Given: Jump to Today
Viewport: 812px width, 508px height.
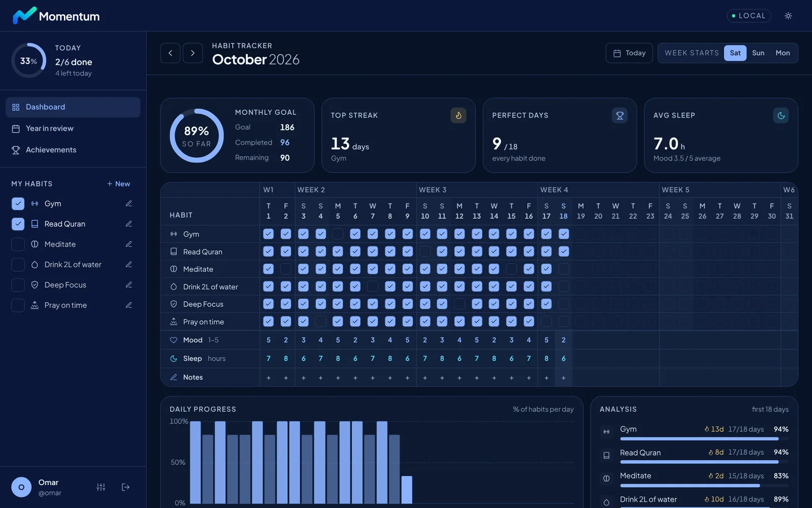Looking at the screenshot, I should pyautogui.click(x=629, y=53).
